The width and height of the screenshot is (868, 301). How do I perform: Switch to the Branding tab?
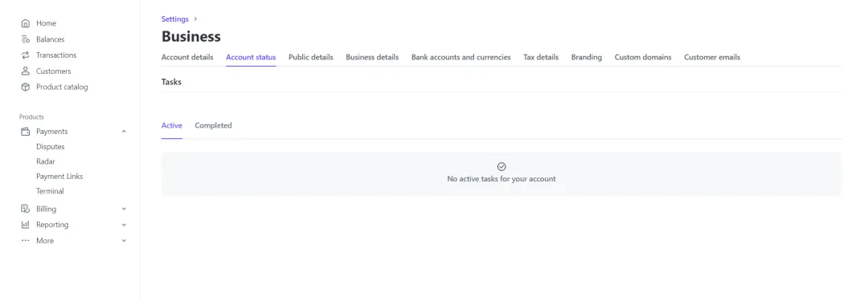pyautogui.click(x=586, y=57)
